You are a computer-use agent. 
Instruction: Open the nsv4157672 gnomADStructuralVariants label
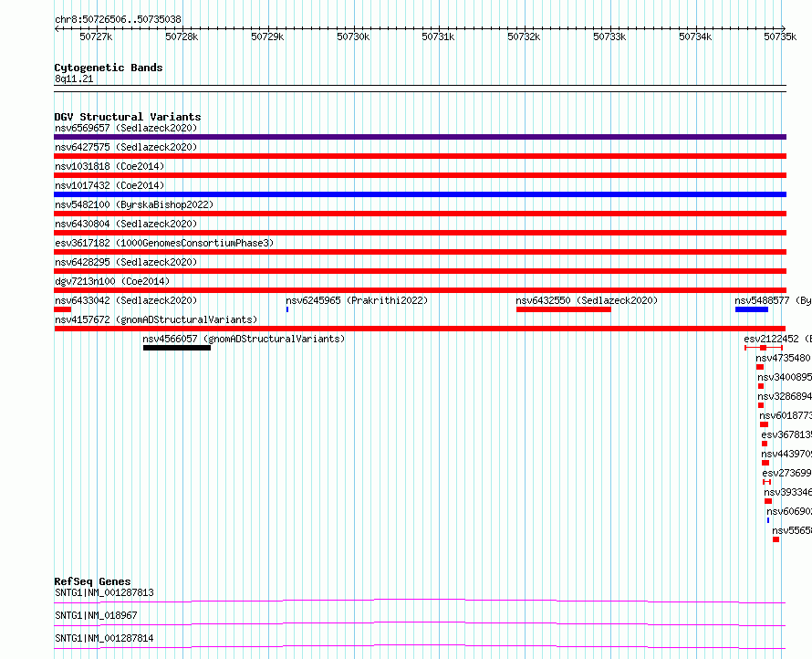(x=156, y=319)
